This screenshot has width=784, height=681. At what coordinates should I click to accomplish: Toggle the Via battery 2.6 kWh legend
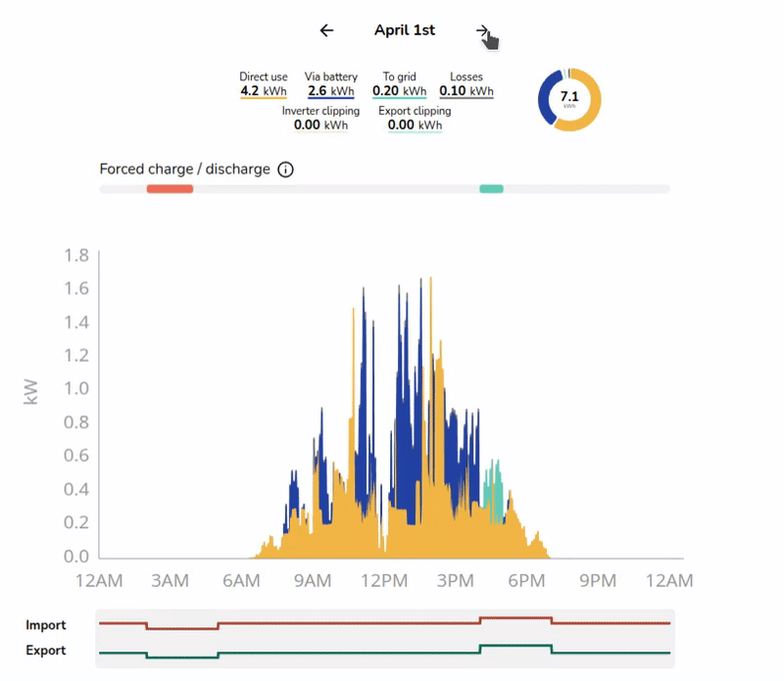click(332, 85)
